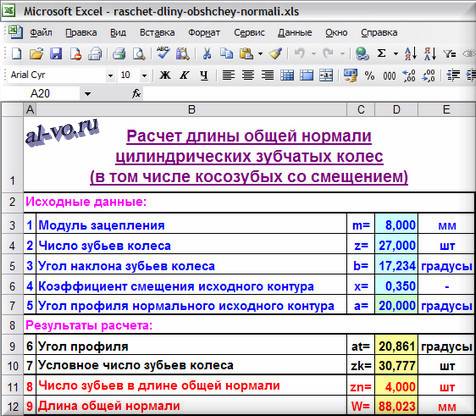476x416 pixels.
Task: Open the Справка menu
Action: click(379, 33)
